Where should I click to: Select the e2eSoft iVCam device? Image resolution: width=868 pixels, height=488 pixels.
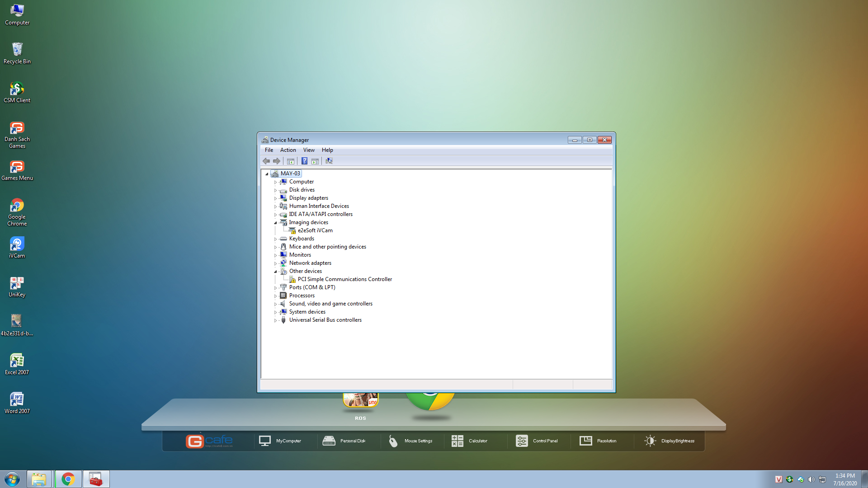pos(315,230)
